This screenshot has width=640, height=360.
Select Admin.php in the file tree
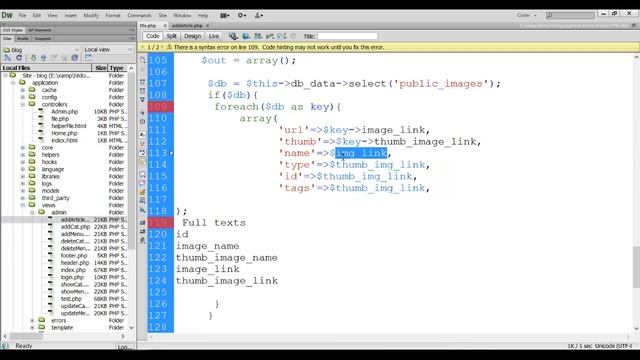pyautogui.click(x=64, y=111)
